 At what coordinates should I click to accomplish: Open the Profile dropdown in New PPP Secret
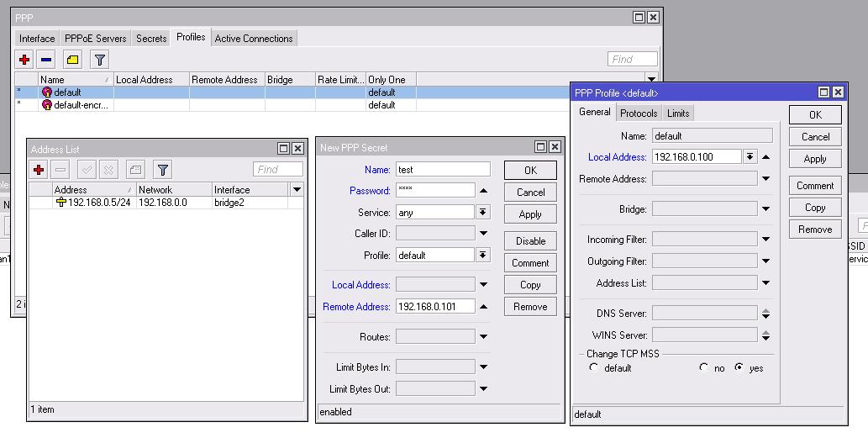(x=483, y=256)
